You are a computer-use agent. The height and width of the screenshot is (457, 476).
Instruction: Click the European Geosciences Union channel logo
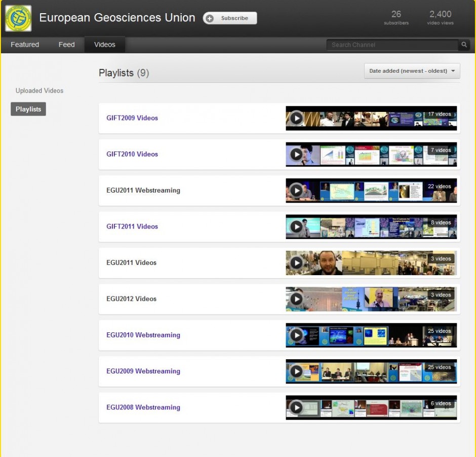[x=18, y=18]
